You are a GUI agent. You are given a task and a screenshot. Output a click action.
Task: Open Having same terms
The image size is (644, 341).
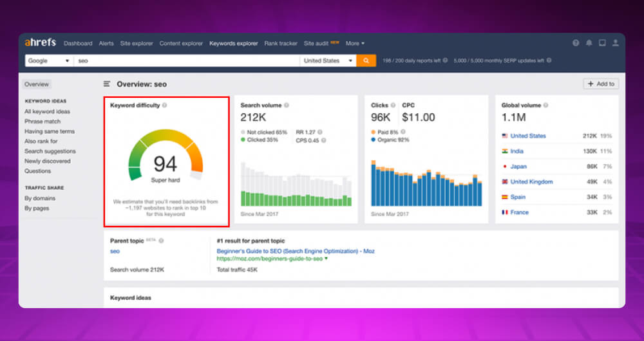click(50, 131)
